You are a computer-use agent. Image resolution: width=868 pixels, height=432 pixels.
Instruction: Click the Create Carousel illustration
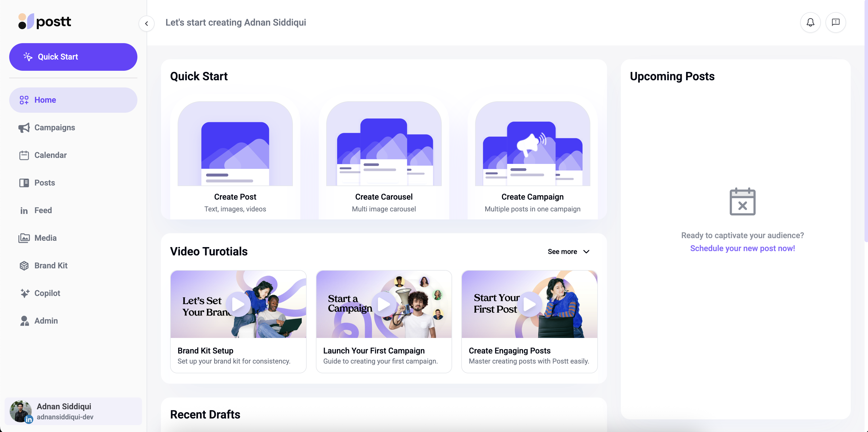click(384, 144)
